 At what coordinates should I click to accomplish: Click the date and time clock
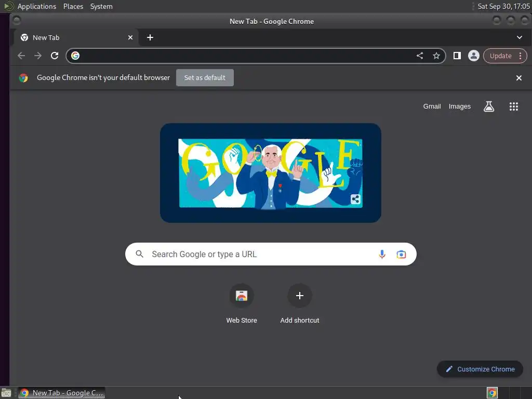tap(503, 6)
